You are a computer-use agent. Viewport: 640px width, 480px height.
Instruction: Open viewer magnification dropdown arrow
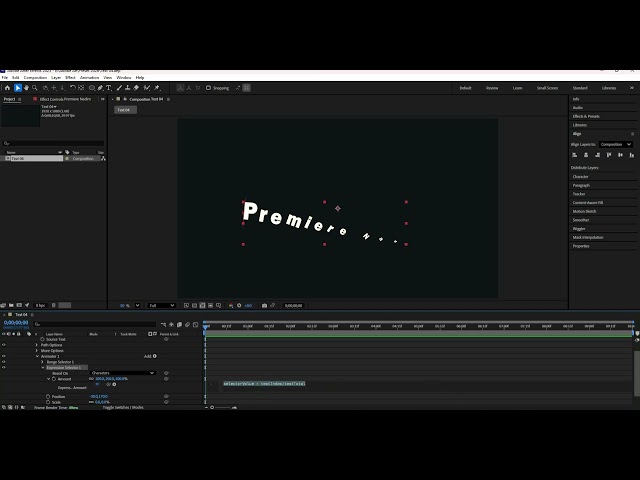click(138, 305)
